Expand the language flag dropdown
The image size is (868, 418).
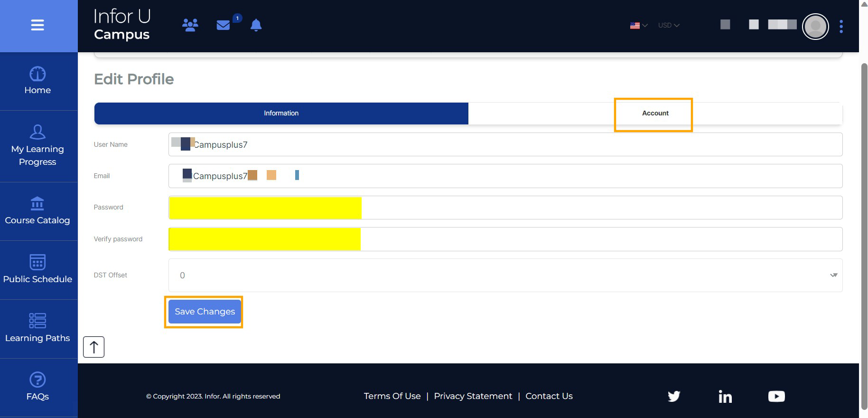click(x=638, y=26)
